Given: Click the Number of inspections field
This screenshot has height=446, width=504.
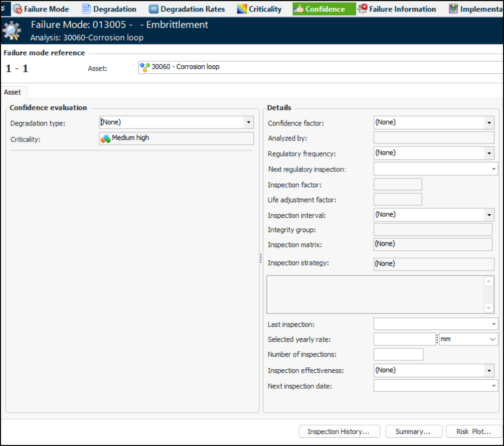Looking at the screenshot, I should 398,354.
